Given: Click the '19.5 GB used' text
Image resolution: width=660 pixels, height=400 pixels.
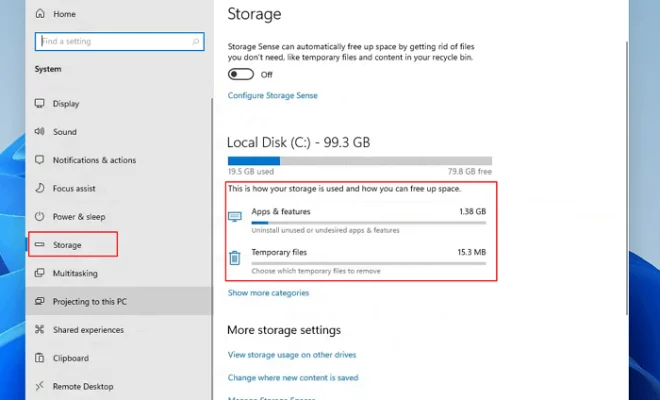Looking at the screenshot, I should point(251,171).
